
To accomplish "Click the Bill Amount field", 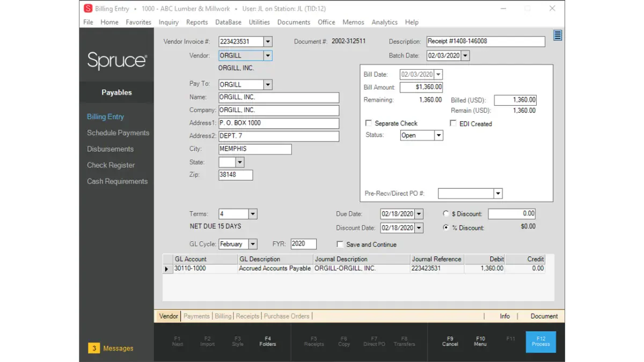I will point(421,87).
